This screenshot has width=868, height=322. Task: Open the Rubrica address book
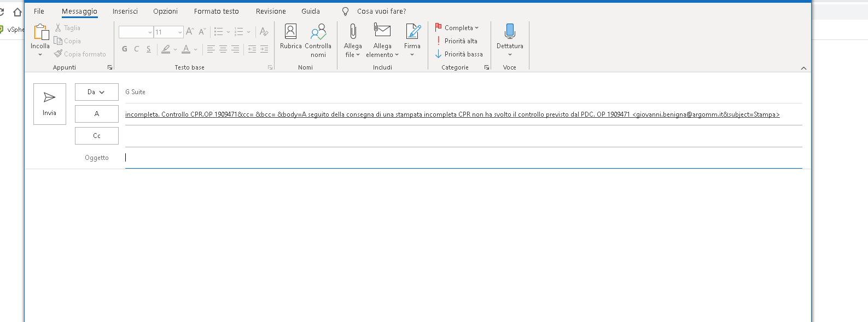290,37
